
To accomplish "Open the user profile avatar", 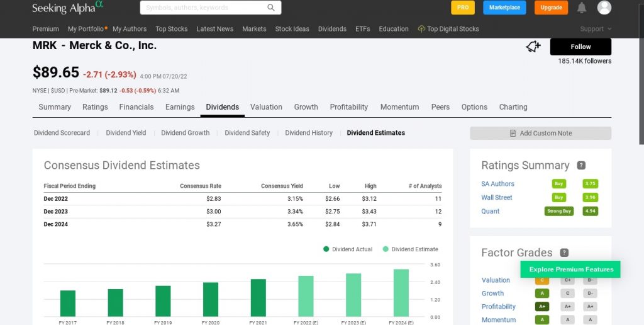I will coord(604,8).
